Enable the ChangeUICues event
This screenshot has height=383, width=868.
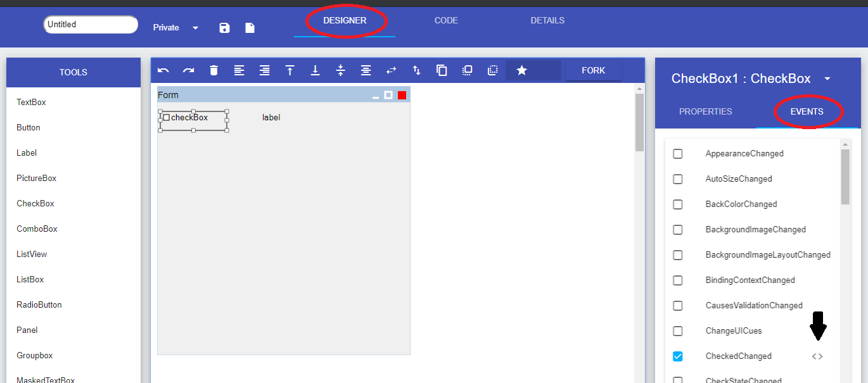[x=677, y=331]
